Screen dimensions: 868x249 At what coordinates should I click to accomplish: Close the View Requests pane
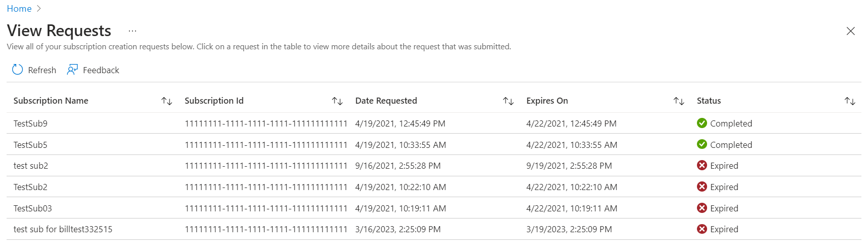click(x=851, y=31)
